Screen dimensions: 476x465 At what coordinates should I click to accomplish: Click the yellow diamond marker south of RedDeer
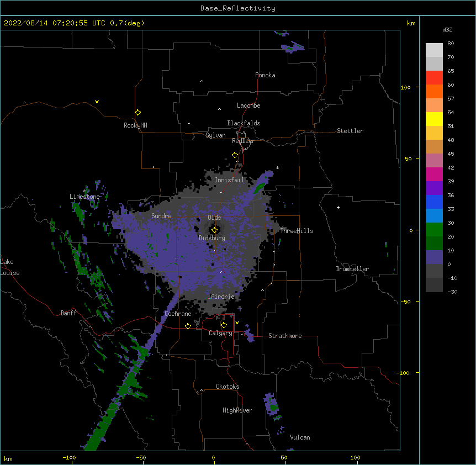click(x=235, y=155)
